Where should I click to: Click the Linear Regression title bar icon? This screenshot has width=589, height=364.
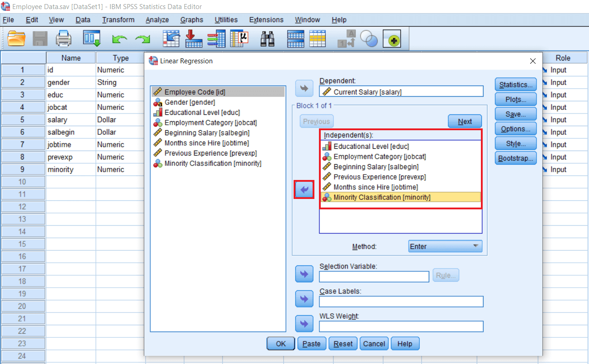(153, 61)
